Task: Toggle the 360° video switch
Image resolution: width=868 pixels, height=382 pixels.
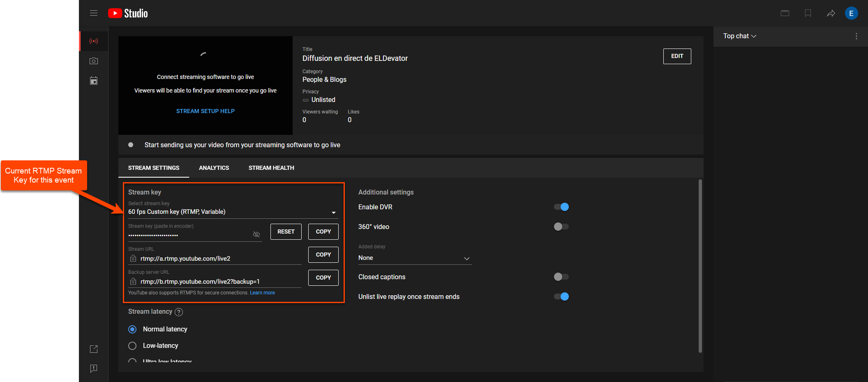Action: point(561,227)
